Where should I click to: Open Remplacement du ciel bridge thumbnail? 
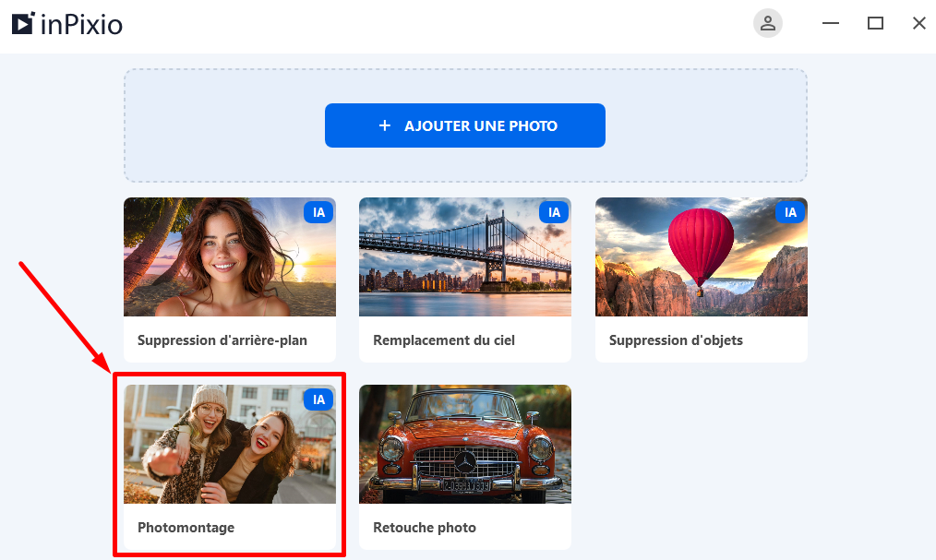465,257
